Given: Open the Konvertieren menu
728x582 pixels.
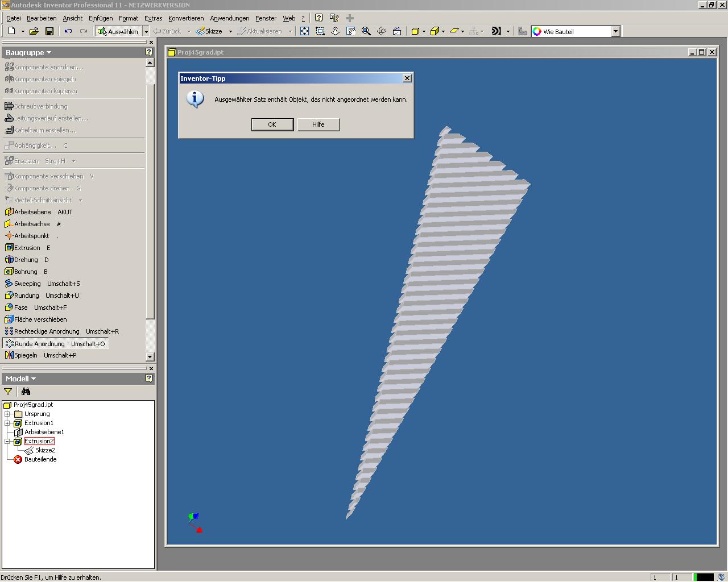Looking at the screenshot, I should click(185, 18).
